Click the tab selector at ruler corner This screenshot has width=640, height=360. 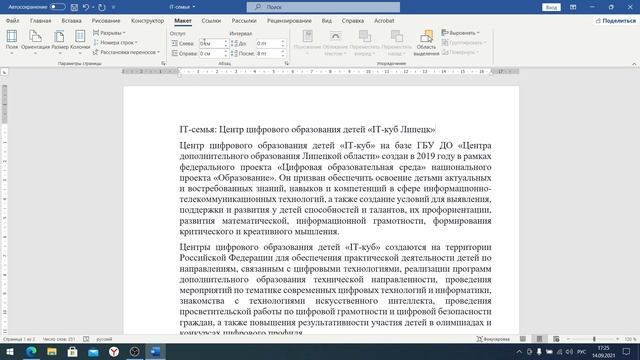point(4,72)
